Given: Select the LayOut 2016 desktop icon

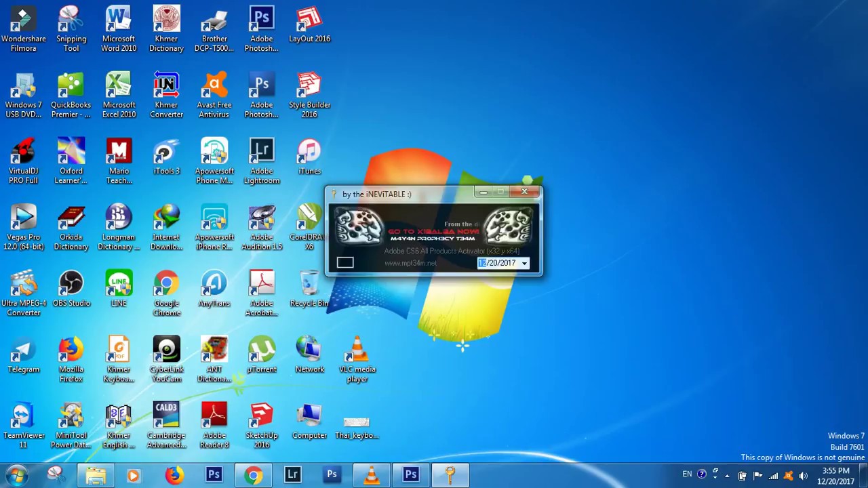Looking at the screenshot, I should click(309, 25).
